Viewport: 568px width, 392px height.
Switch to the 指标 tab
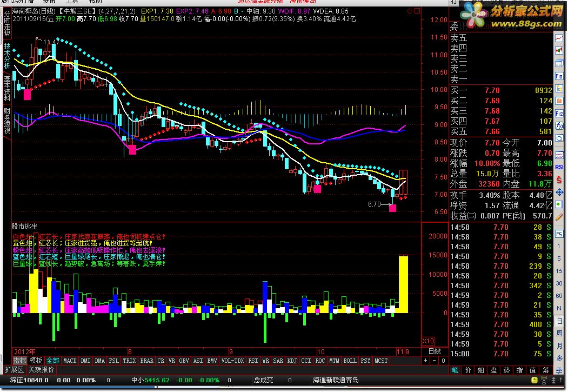tap(19, 361)
